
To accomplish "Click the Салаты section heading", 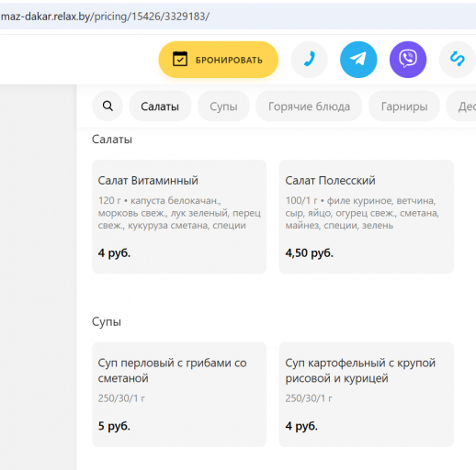I will click(x=112, y=140).
